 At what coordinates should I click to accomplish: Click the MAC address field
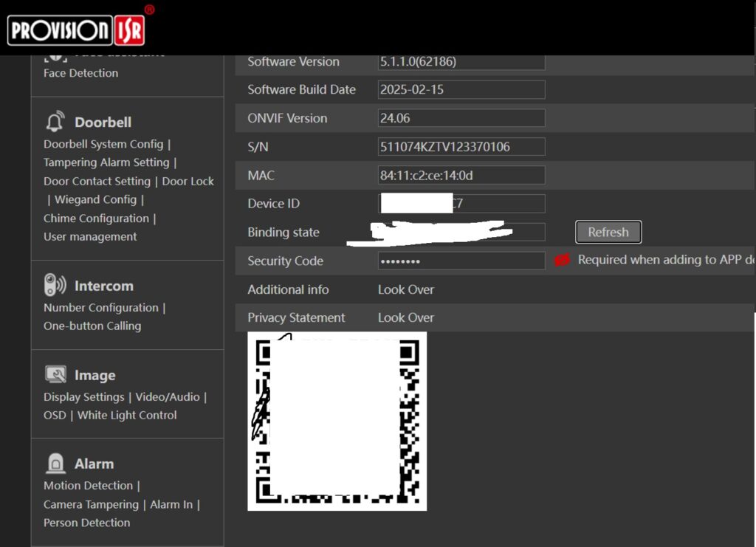(x=461, y=175)
